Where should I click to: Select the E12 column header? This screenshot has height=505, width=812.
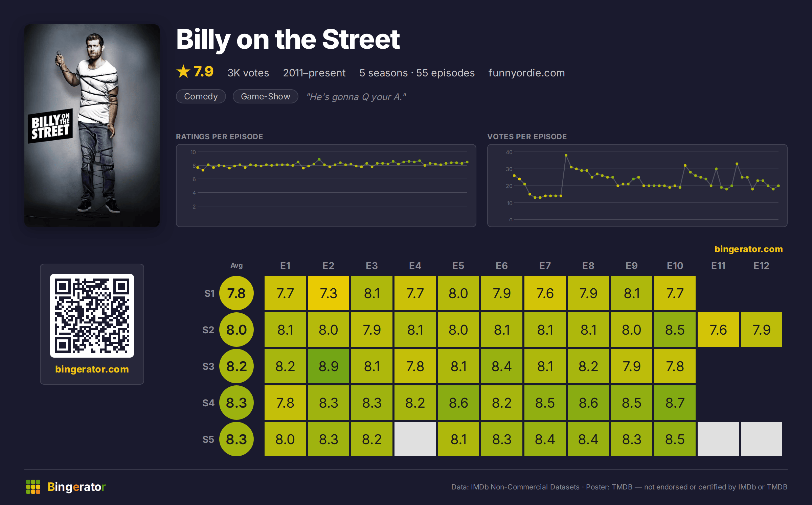point(761,266)
